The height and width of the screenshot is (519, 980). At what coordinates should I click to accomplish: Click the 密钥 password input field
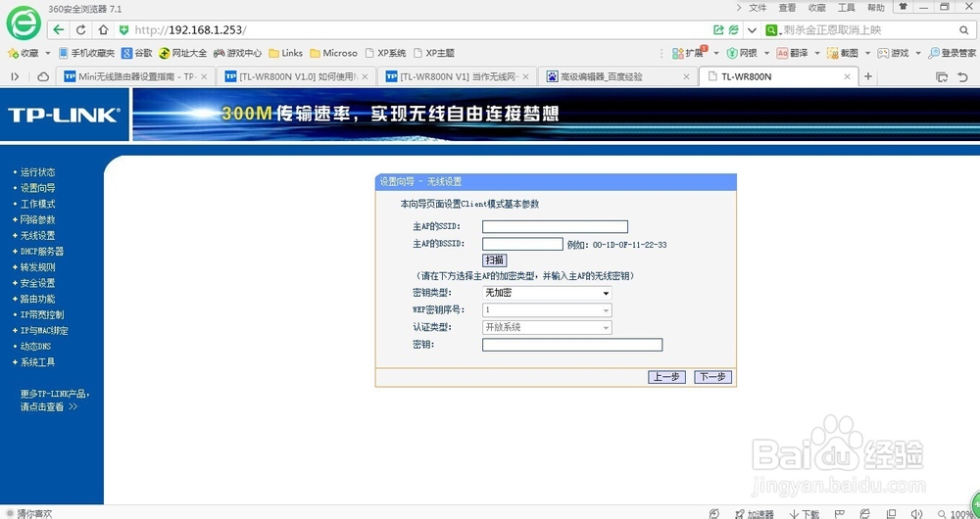572,345
